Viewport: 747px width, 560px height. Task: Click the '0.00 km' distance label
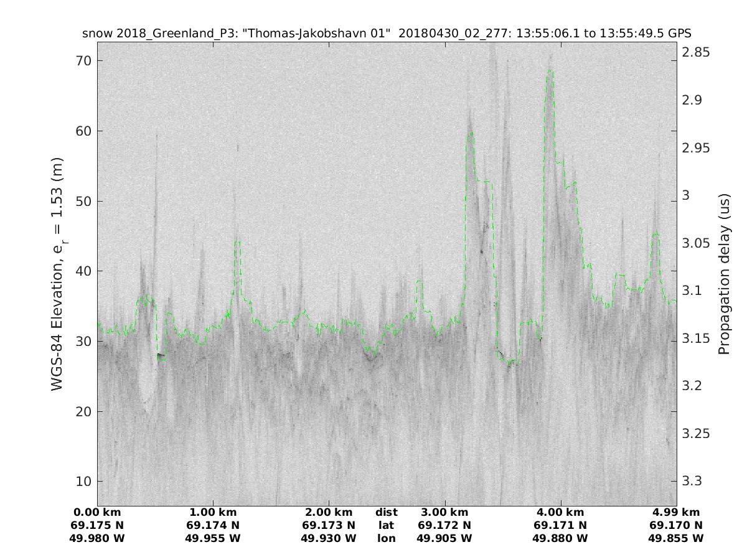(x=97, y=512)
